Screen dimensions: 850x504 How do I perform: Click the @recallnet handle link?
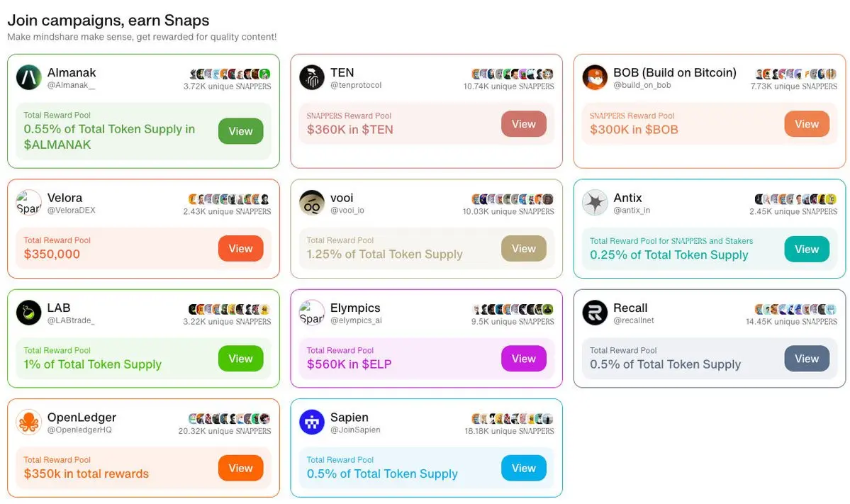[633, 320]
